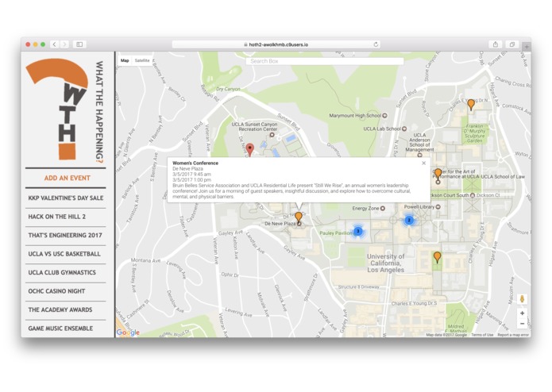552x392 pixels.
Task: Click the University of California, Los Angeles label
Action: 385,263
